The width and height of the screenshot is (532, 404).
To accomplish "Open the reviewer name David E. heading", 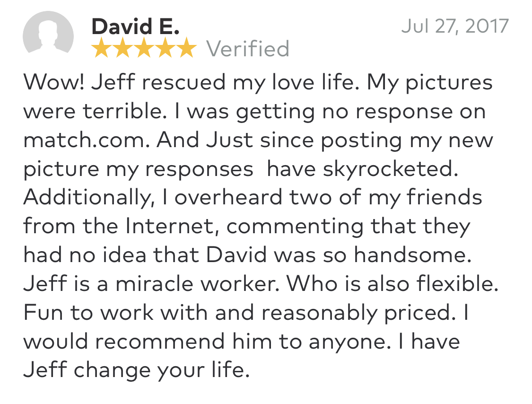I will pos(135,26).
